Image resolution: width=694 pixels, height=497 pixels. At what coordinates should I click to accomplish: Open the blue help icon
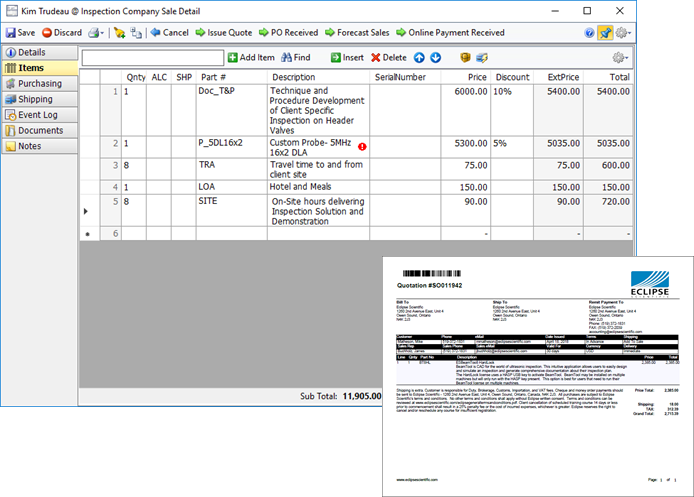coord(589,33)
